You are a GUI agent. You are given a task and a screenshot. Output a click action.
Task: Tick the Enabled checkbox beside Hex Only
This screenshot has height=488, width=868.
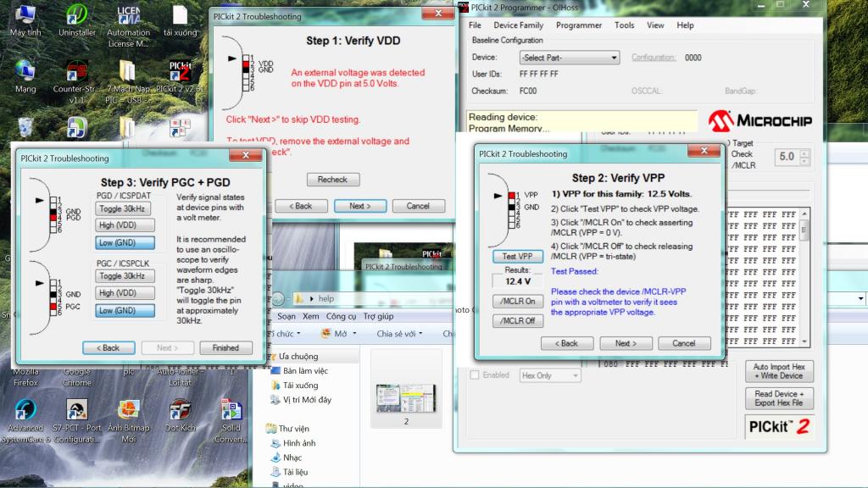tap(475, 375)
